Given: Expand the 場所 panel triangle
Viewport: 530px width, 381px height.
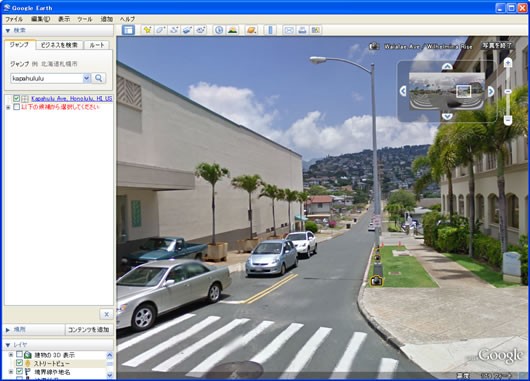Looking at the screenshot, I should (7, 329).
